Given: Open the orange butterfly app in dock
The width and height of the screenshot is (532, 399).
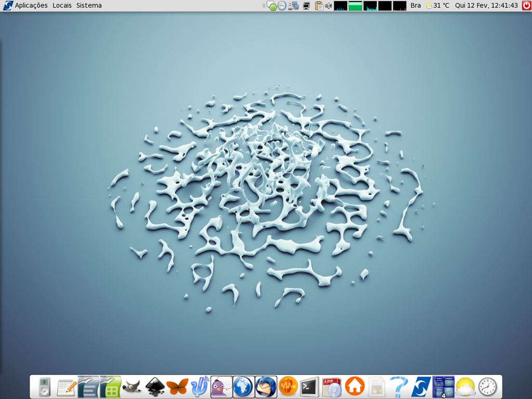Looking at the screenshot, I should 177,387.
